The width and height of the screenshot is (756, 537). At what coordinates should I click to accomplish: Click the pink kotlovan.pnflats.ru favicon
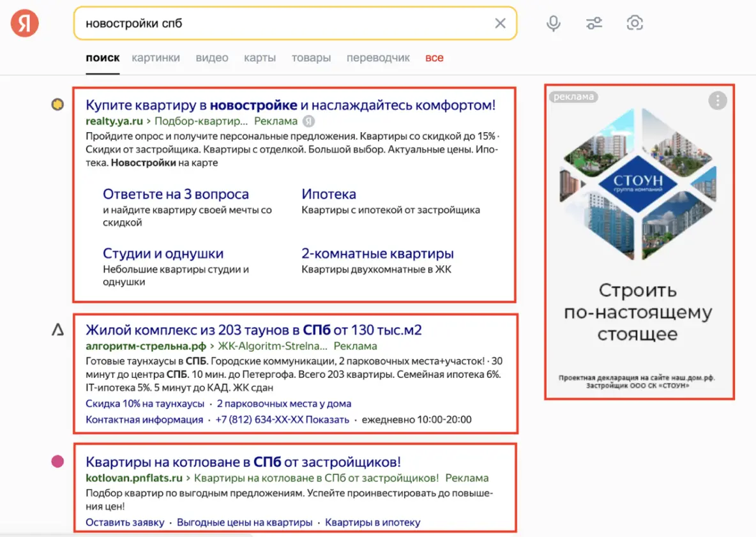tap(57, 462)
